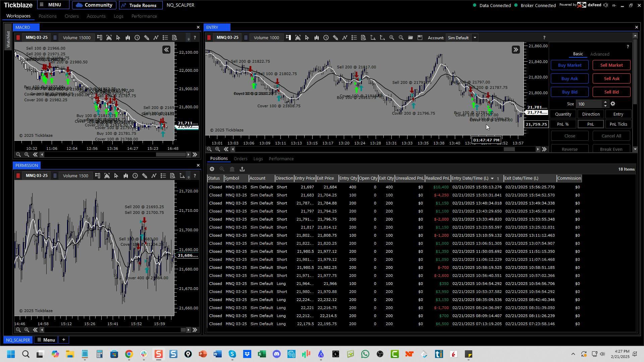Open the Community button
644x362 pixels.
coord(94,5)
